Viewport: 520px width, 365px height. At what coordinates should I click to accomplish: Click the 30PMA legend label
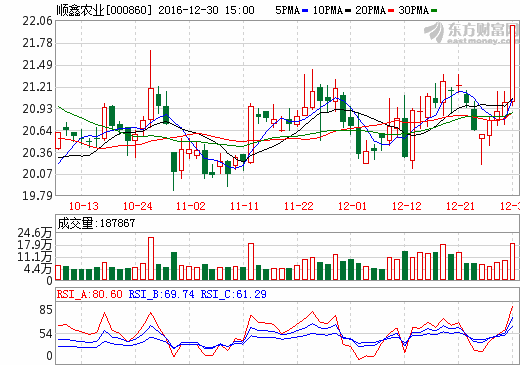[x=414, y=10]
